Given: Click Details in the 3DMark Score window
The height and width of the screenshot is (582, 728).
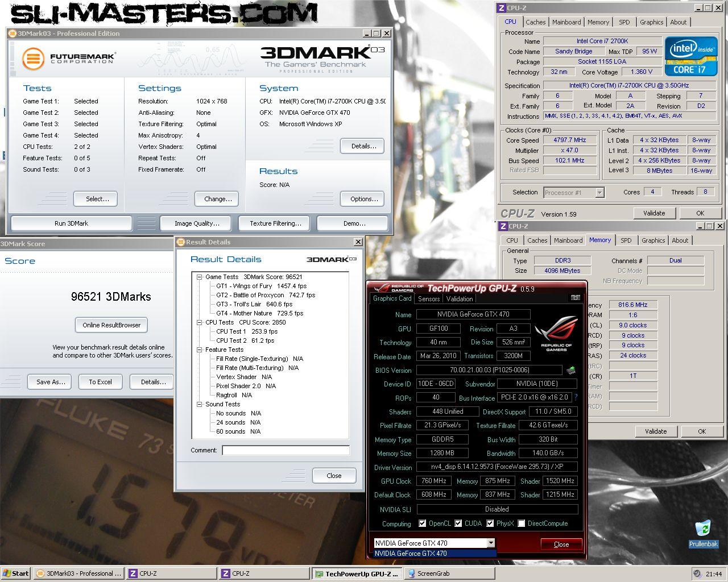Looking at the screenshot, I should pos(153,382).
